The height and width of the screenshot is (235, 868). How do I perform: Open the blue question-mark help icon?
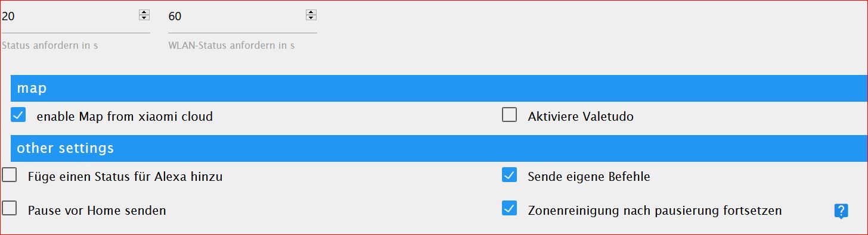pos(841,211)
